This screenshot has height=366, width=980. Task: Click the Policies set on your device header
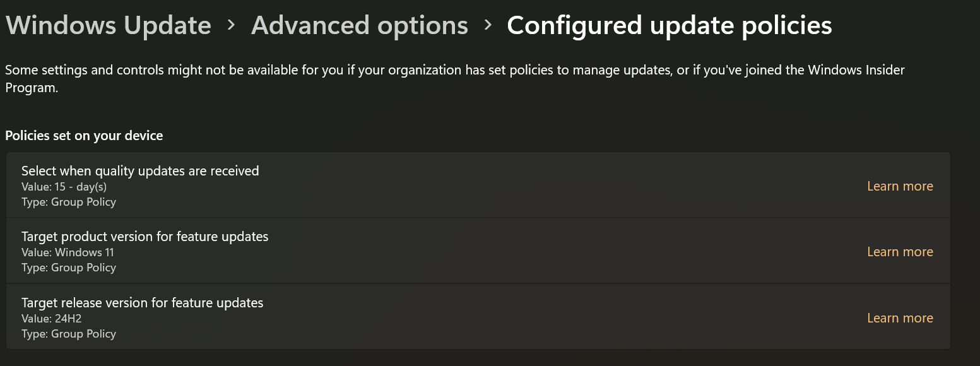point(84,136)
